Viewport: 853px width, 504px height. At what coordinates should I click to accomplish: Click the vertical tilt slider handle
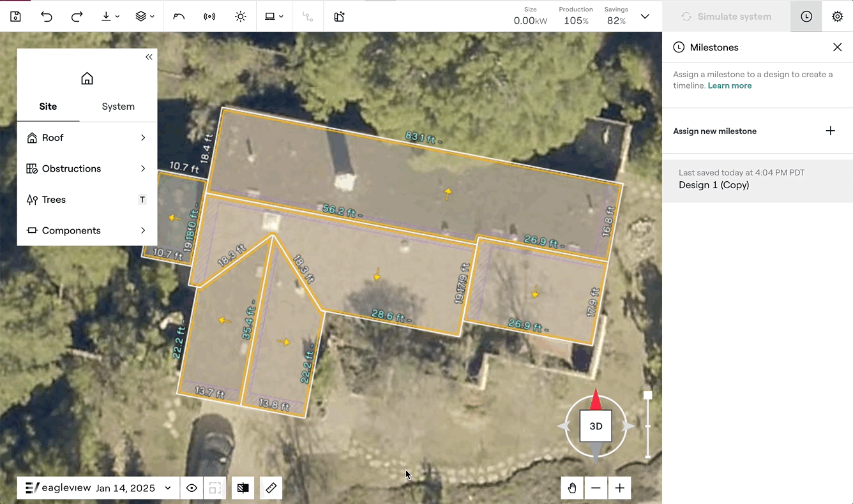click(x=647, y=396)
